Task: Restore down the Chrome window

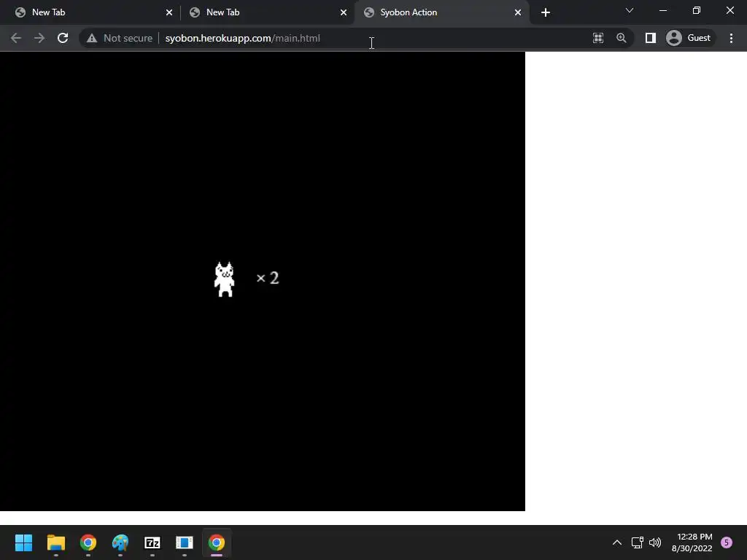Action: (697, 10)
